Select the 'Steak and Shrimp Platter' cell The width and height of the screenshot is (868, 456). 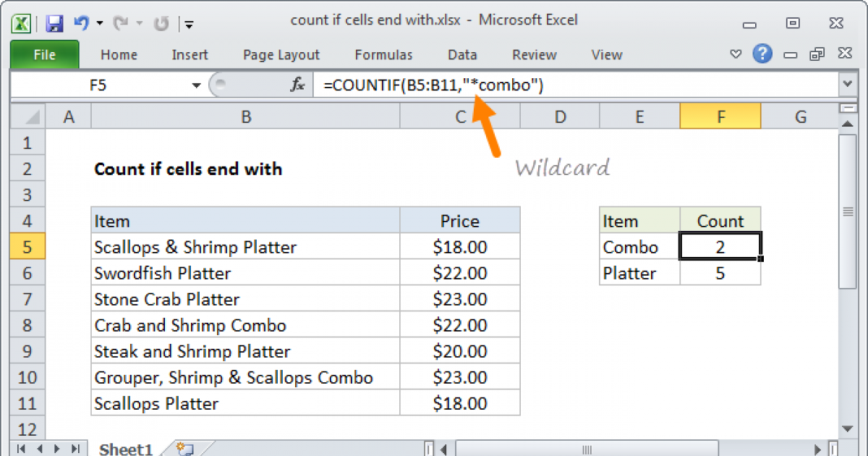[246, 351]
